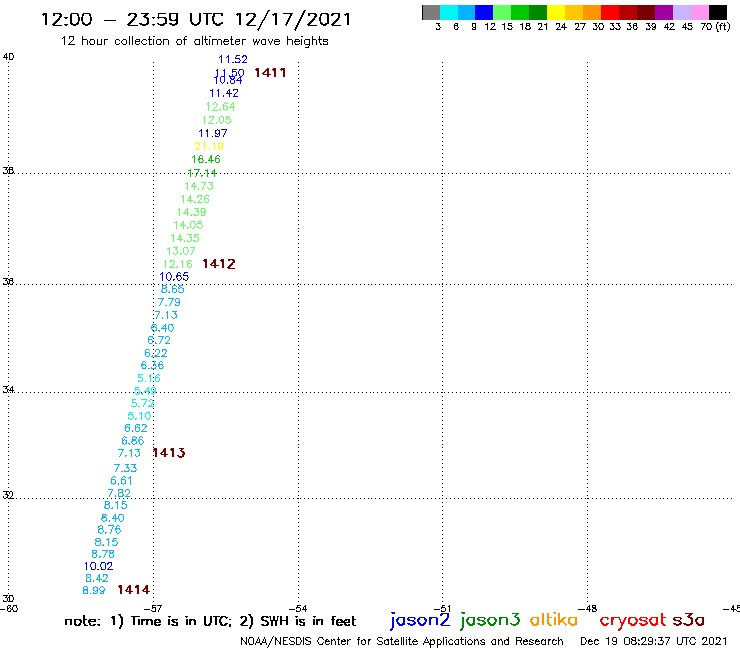Select the 1412 time marker

(x=219, y=264)
